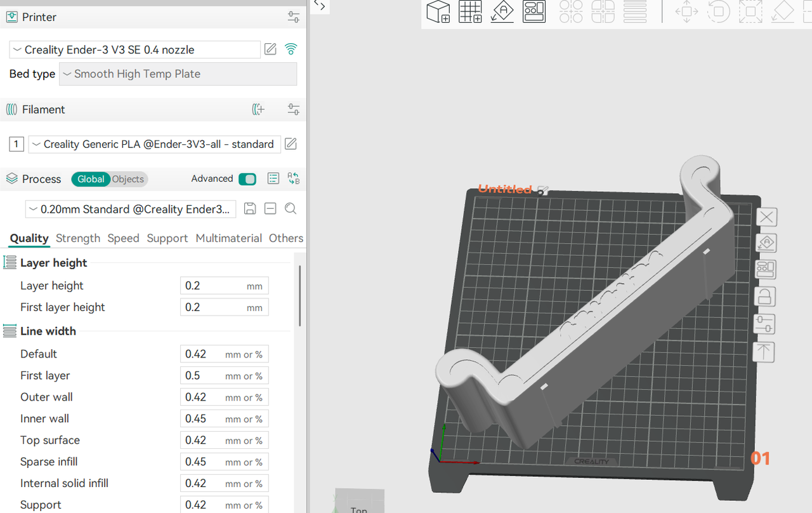Viewport: 812px width, 513px height.
Task: Click the icon right of compare presets
Action: click(294, 178)
